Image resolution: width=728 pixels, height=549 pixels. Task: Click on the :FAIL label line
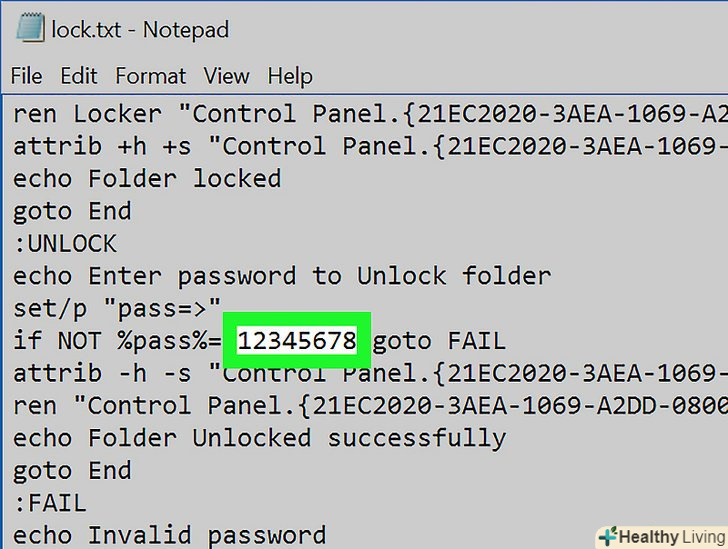pyautogui.click(x=50, y=503)
